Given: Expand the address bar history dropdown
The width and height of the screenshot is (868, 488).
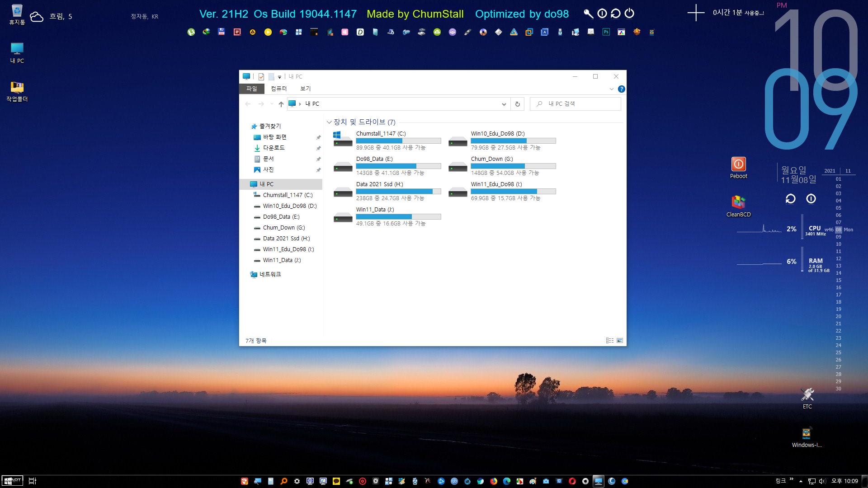Looking at the screenshot, I should (504, 104).
